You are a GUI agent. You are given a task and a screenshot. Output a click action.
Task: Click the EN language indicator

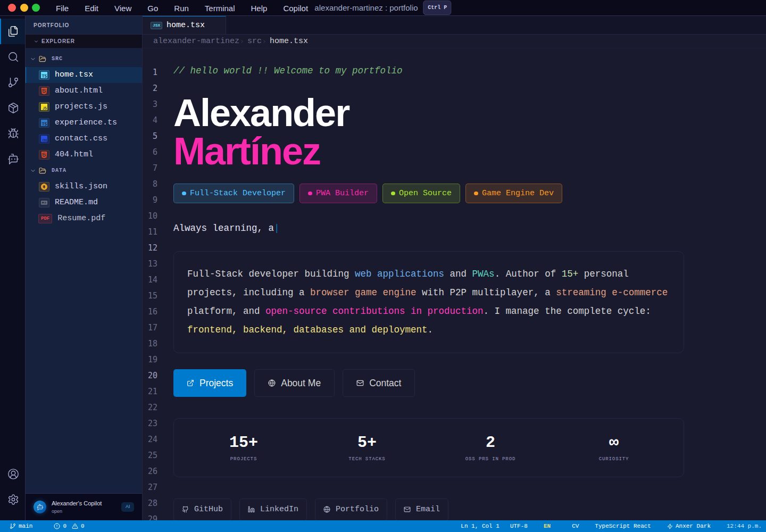[x=547, y=526]
